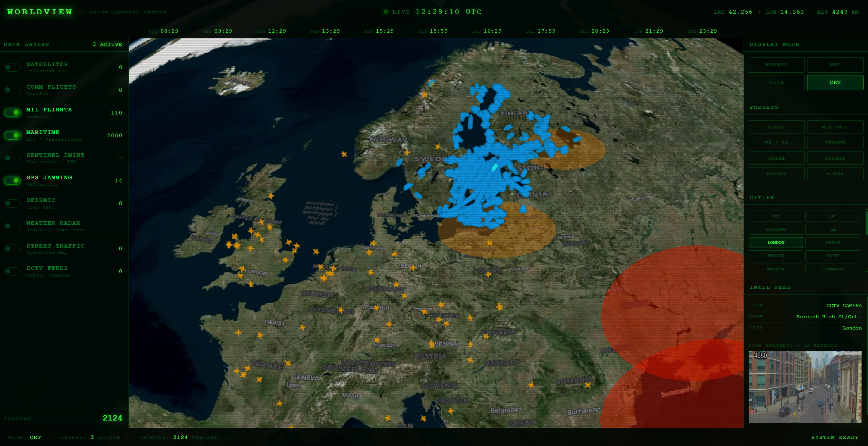Disable the GPS JAMMING layer
This screenshot has height=446, width=868.
[x=12, y=180]
